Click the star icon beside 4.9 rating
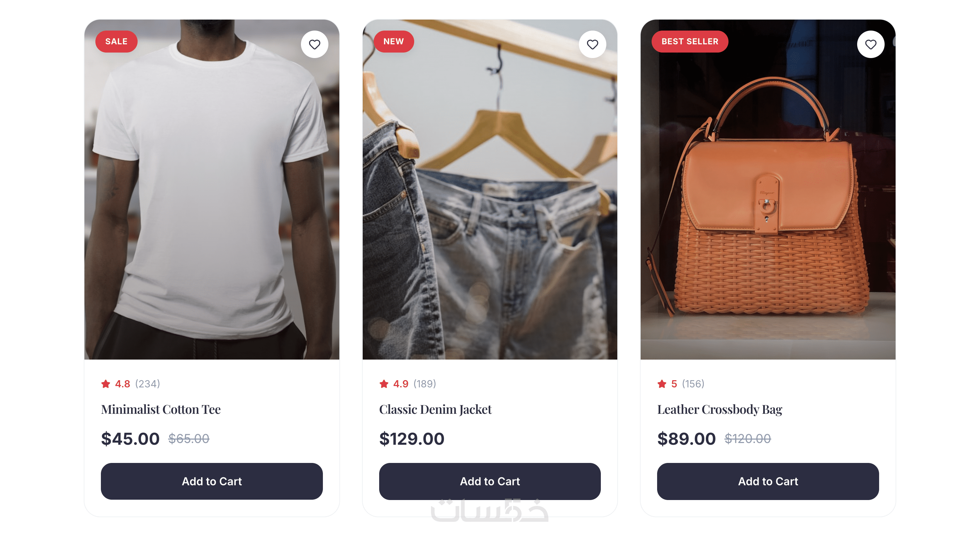This screenshot has width=980, height=533. click(x=384, y=384)
